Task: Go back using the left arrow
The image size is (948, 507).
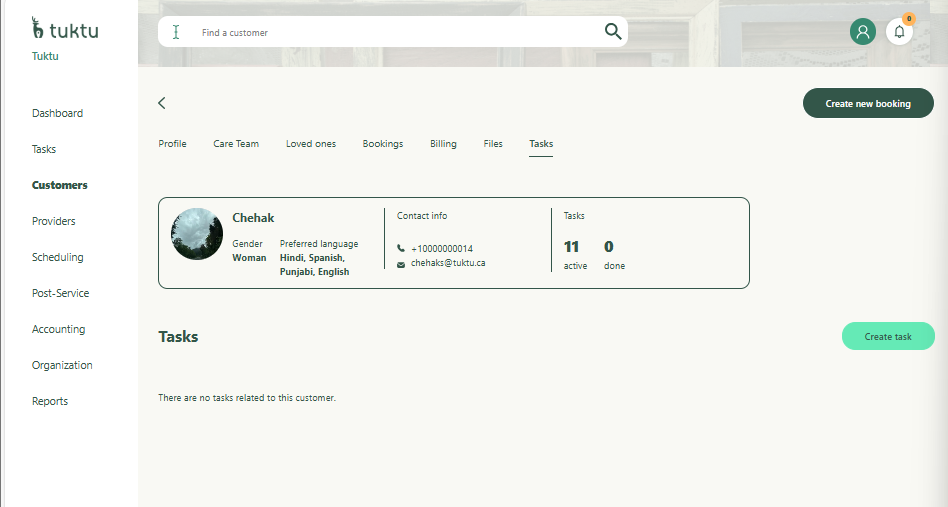Action: pos(162,103)
